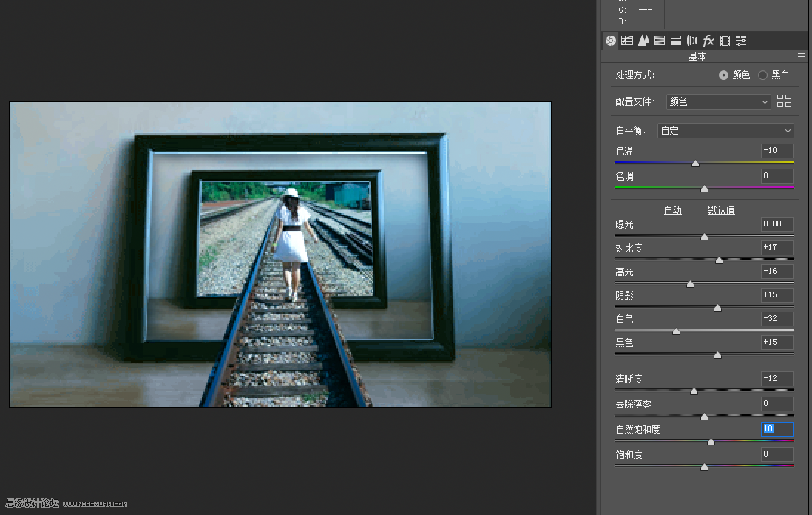Click the 黑色 value field
812x515 pixels.
(x=777, y=342)
